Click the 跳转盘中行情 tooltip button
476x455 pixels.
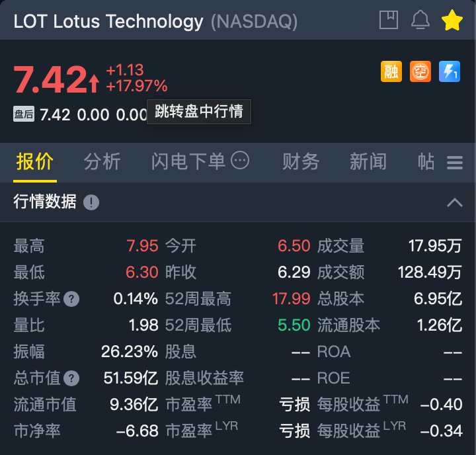199,112
